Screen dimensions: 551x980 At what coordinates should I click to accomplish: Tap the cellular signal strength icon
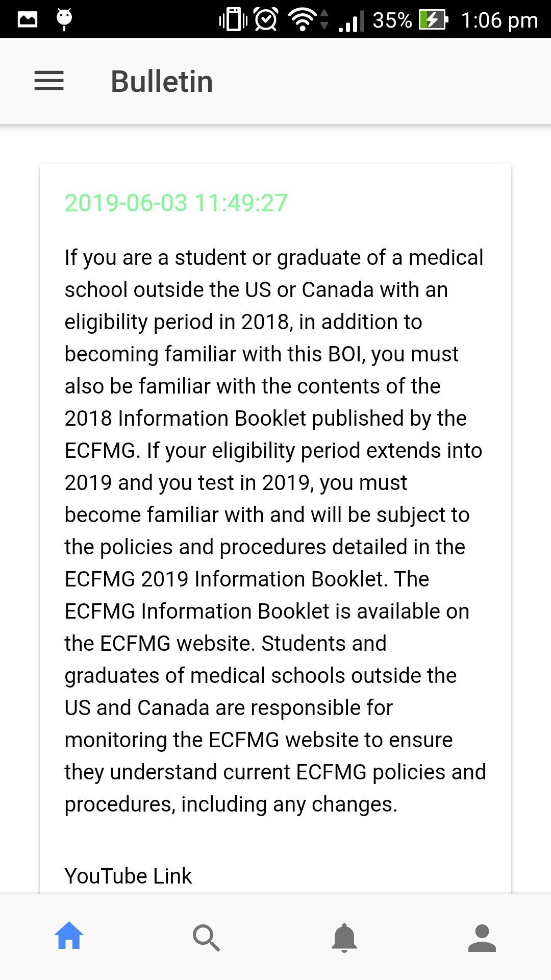click(352, 21)
